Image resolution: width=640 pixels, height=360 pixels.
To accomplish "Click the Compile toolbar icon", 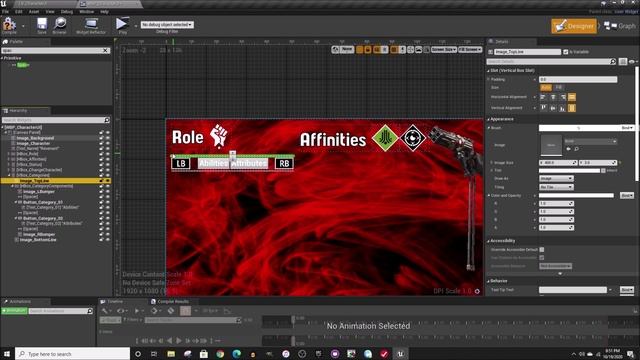I will click(9, 25).
